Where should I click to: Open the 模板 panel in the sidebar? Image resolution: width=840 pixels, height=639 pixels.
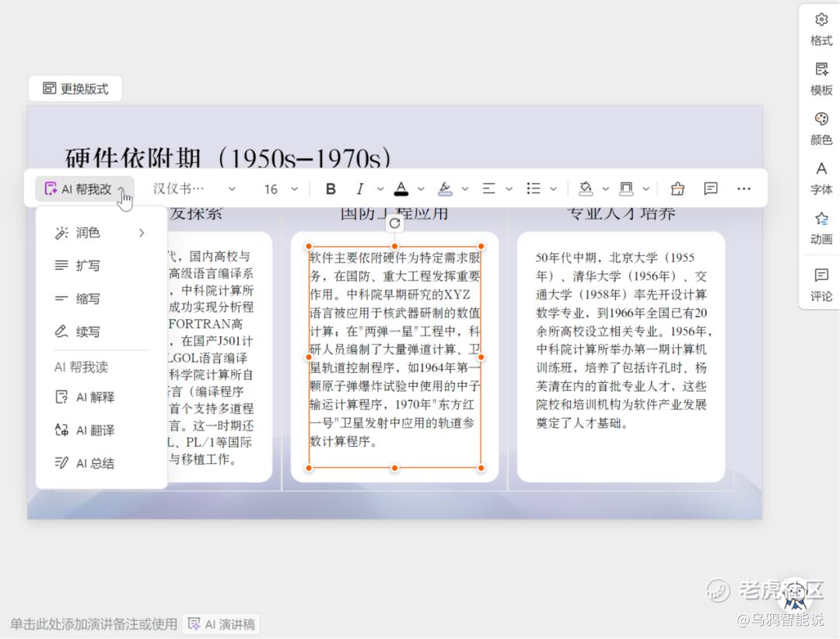[x=821, y=79]
